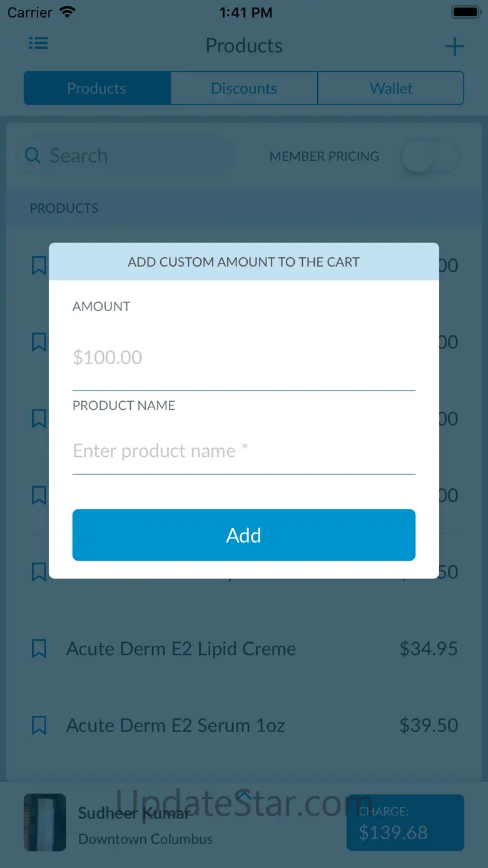The width and height of the screenshot is (488, 868).
Task: Bookmark Acute Derm E2 Lipid Creme
Action: [39, 649]
